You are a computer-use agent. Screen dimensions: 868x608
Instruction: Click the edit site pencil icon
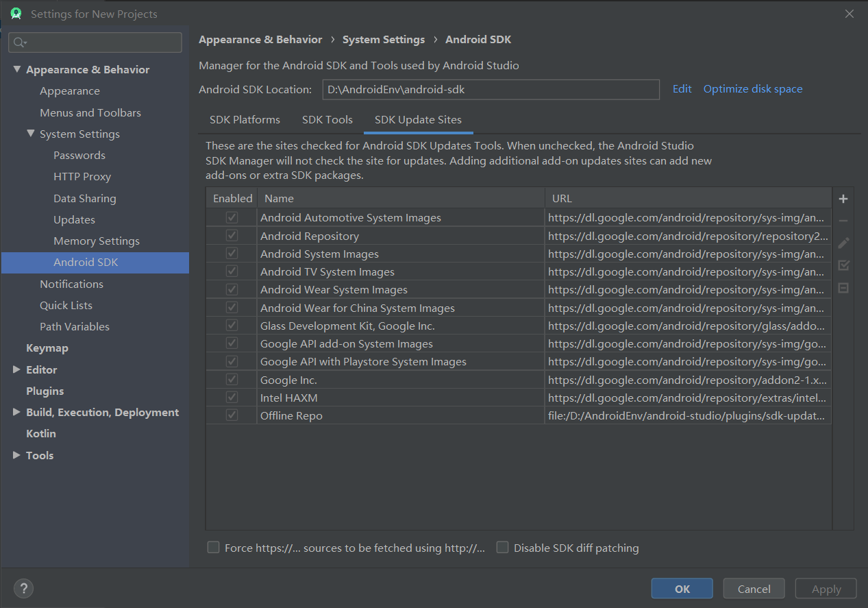(x=843, y=243)
